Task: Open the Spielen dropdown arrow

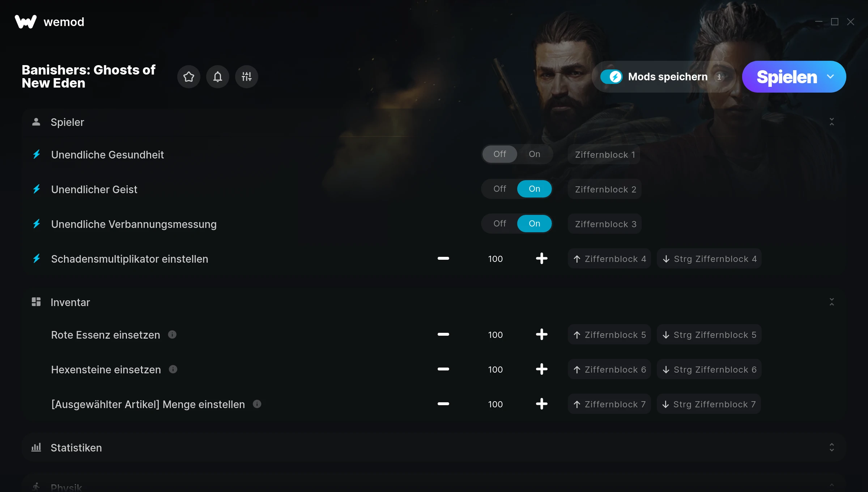Action: [x=830, y=77]
